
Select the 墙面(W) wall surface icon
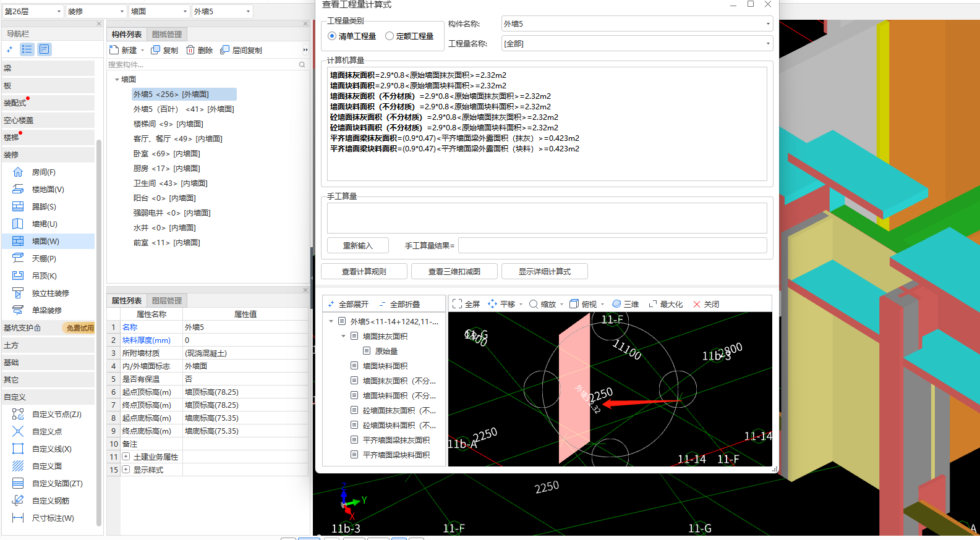pos(18,242)
